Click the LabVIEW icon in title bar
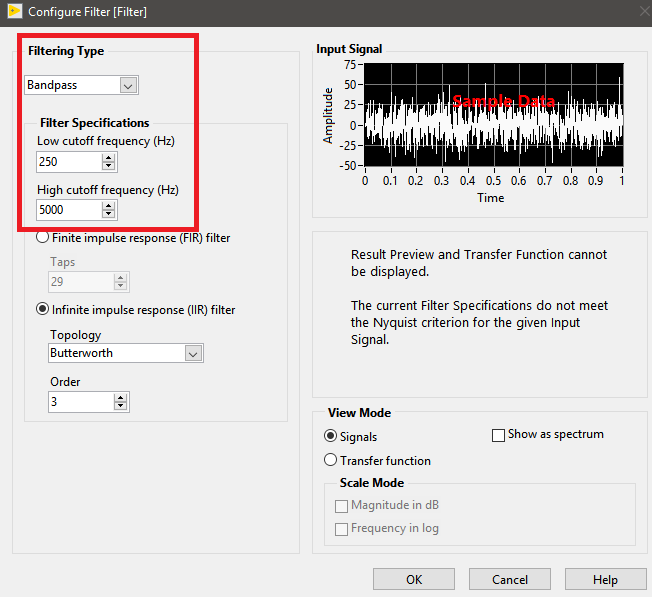The image size is (652, 597). pyautogui.click(x=14, y=12)
